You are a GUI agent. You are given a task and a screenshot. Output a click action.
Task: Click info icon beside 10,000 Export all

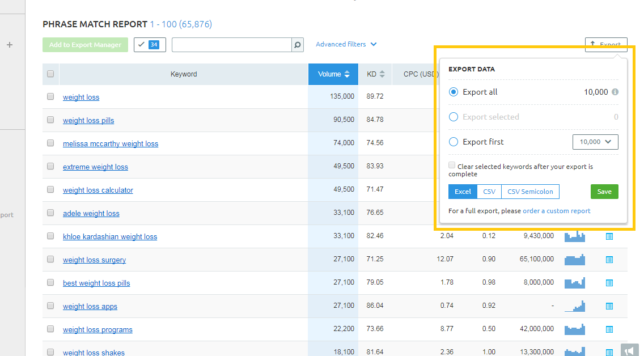click(x=615, y=92)
